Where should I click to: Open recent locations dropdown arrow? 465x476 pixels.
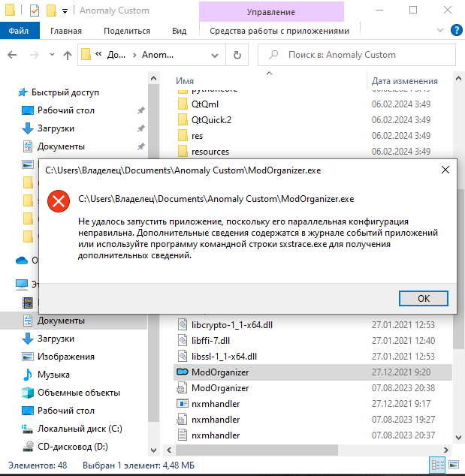click(52, 55)
